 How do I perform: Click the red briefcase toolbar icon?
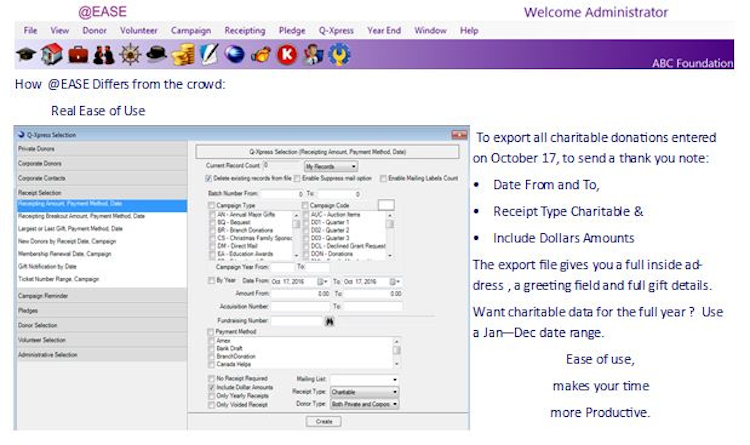tap(78, 55)
